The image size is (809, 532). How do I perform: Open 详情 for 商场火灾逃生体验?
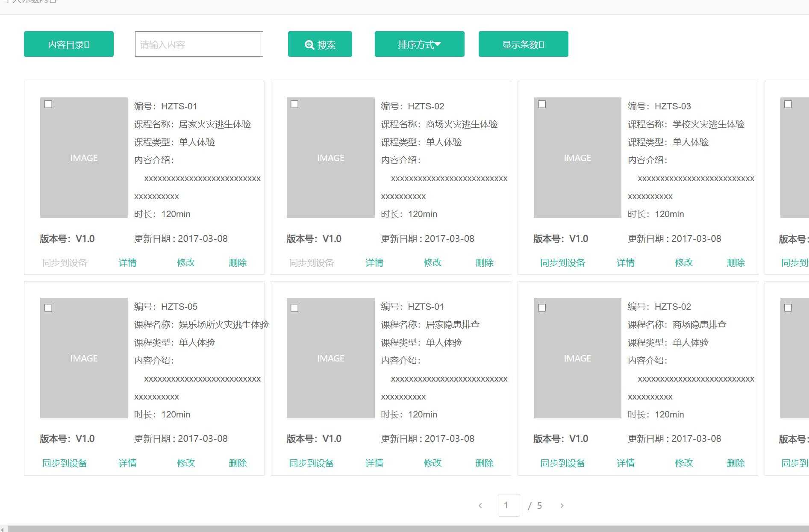[x=374, y=262]
